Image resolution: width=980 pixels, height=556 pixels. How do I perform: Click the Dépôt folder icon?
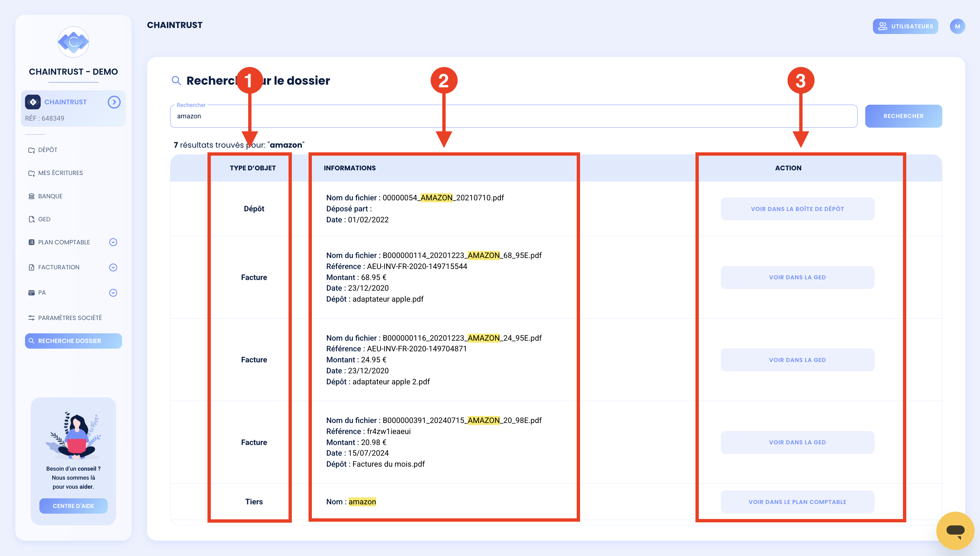pyautogui.click(x=31, y=150)
